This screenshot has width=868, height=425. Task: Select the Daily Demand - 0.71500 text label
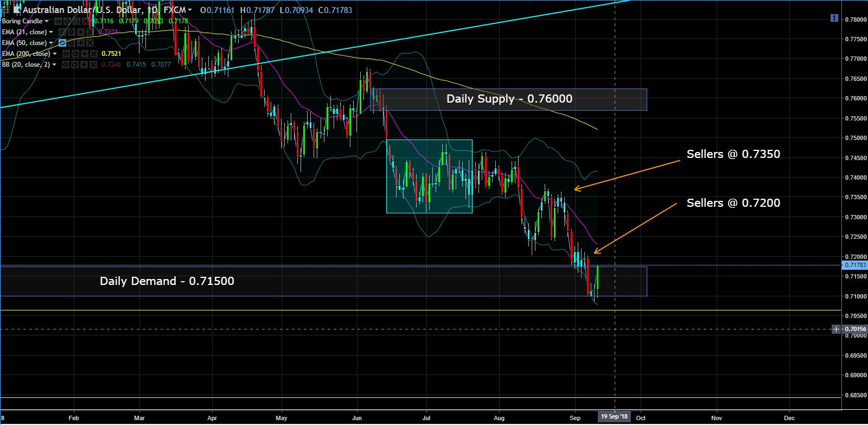pyautogui.click(x=167, y=281)
